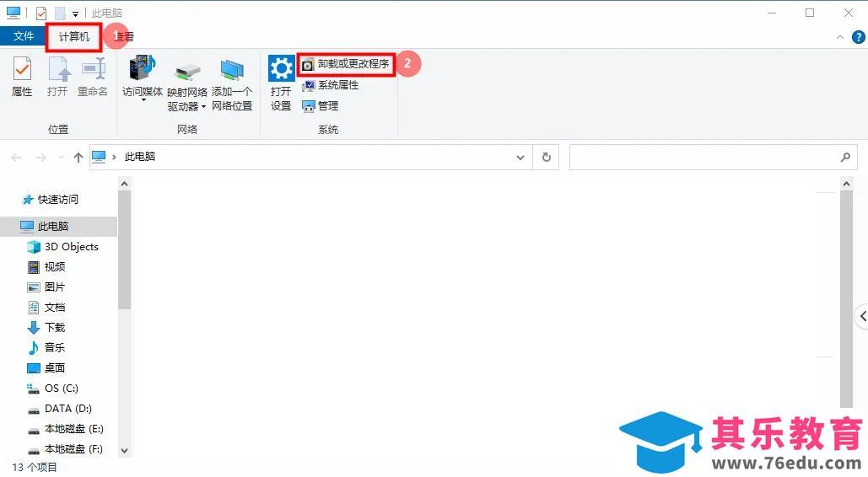Open 音乐 folder in the navigation pane
Screen dimensions: 868x477
pos(55,347)
